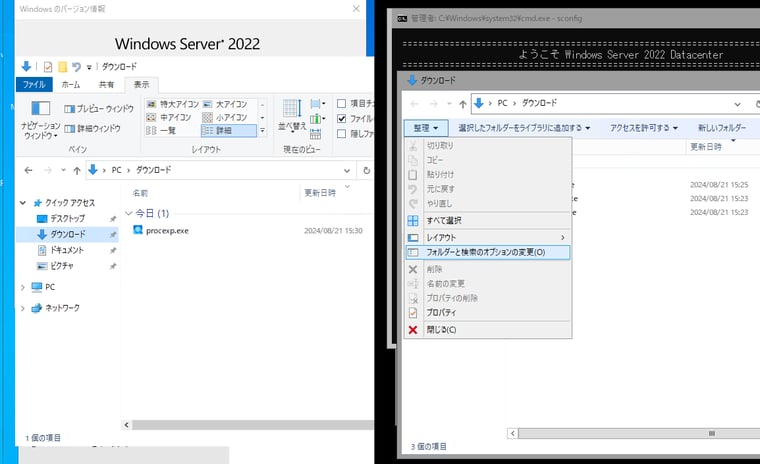Click the undo icon in the left quick access toolbar
Image resolution: width=760 pixels, height=464 pixels.
[76, 67]
